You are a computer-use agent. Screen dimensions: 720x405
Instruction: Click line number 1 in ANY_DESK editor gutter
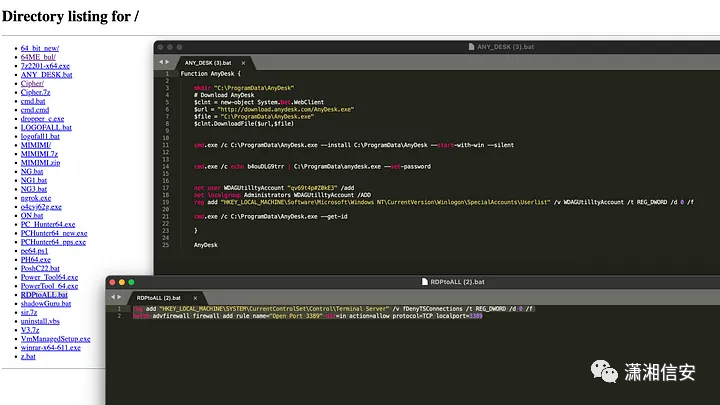pos(167,73)
